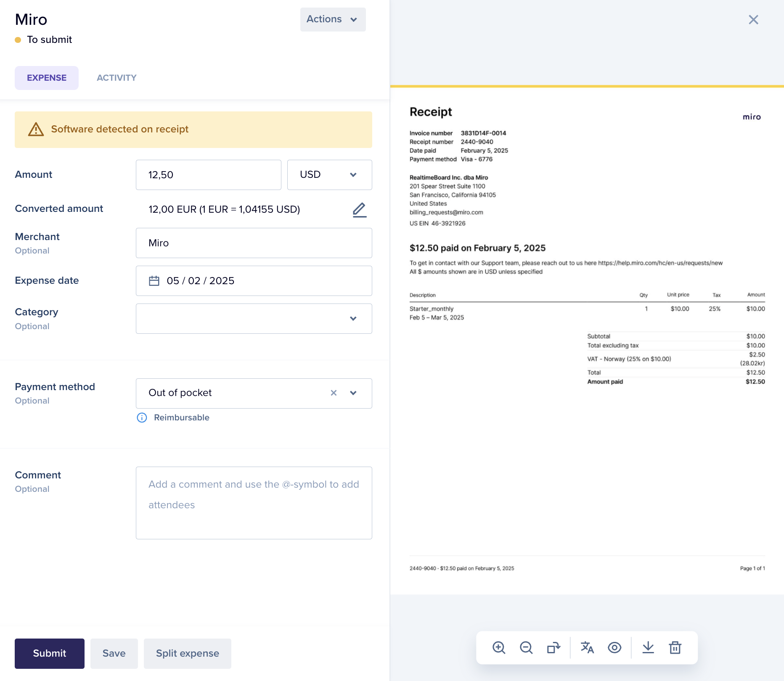Click into the Merchant field
The height and width of the screenshot is (681, 784).
(x=254, y=243)
